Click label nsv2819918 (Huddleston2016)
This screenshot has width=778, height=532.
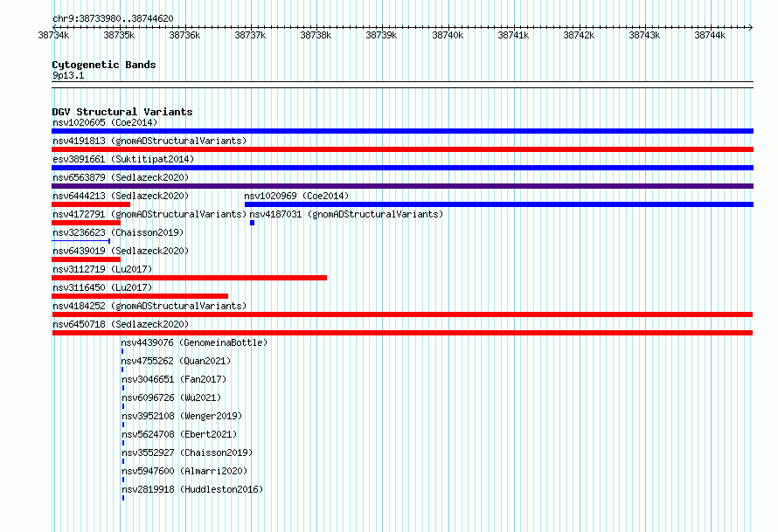click(192, 489)
